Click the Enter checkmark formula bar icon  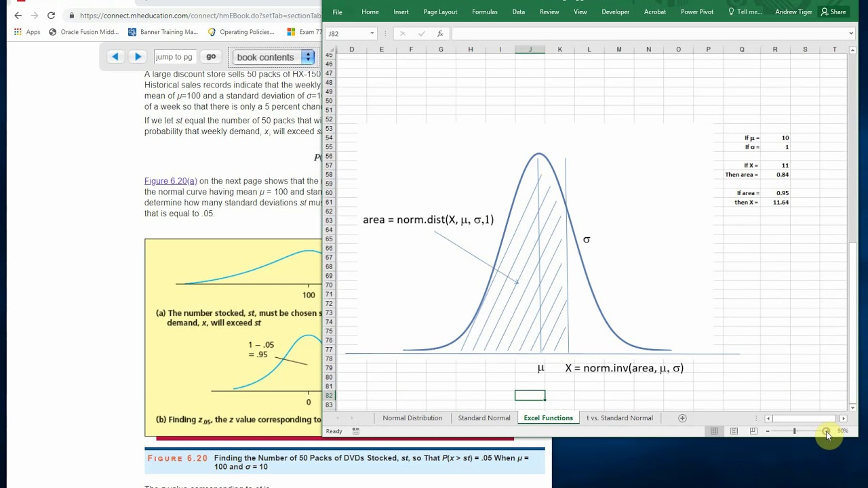click(x=421, y=33)
